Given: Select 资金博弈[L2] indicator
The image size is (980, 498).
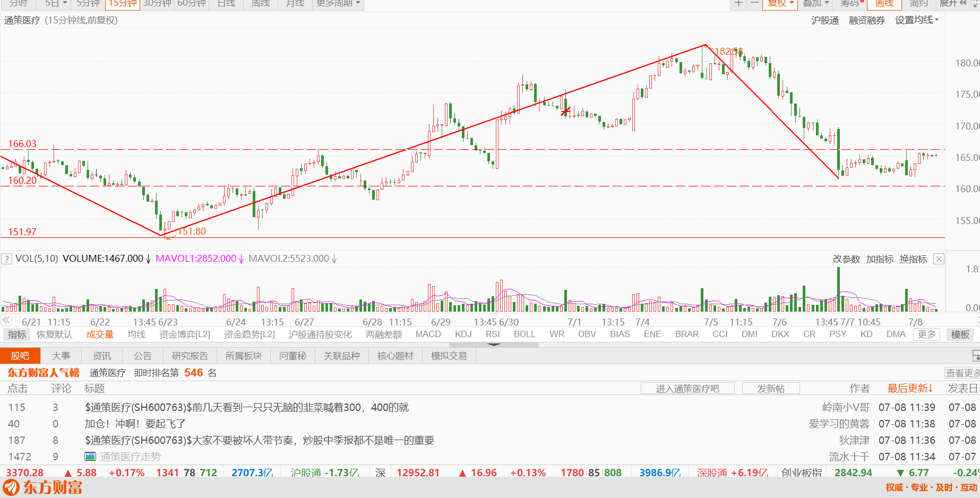Looking at the screenshot, I should [185, 334].
